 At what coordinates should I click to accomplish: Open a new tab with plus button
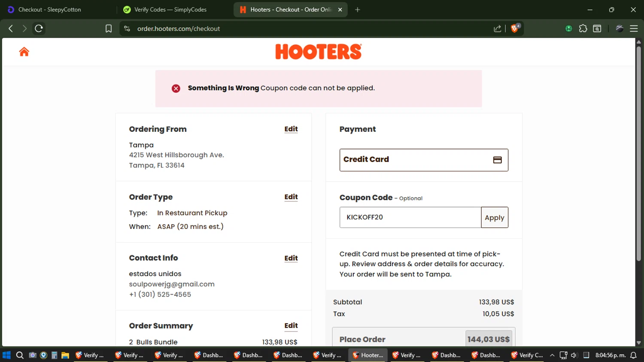coord(357,9)
